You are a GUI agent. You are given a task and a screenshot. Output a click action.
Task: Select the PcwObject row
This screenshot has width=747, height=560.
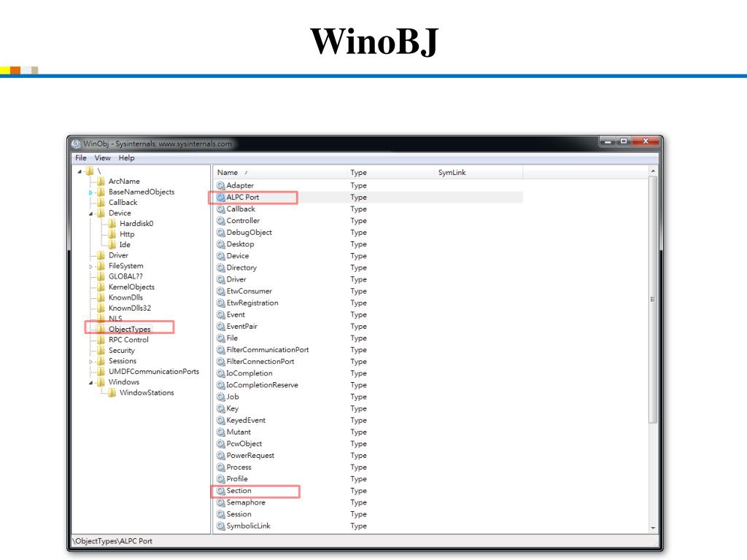[x=368, y=444]
